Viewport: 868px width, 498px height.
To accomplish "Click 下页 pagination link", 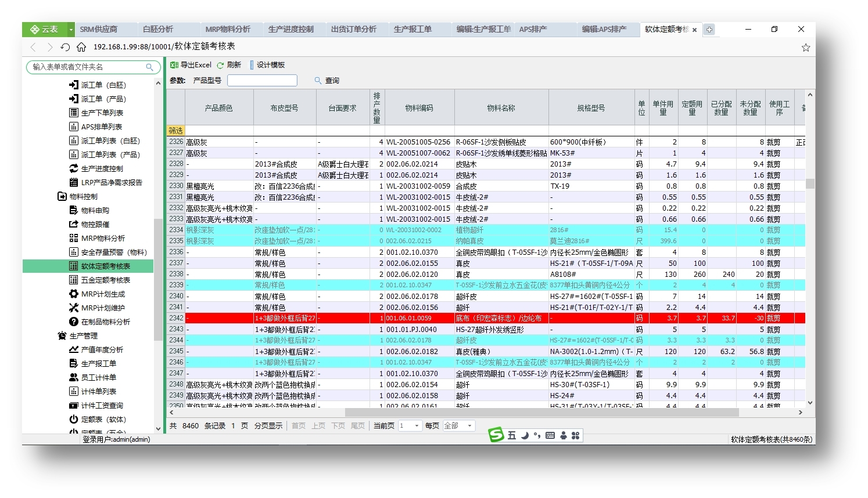I will coord(338,426).
